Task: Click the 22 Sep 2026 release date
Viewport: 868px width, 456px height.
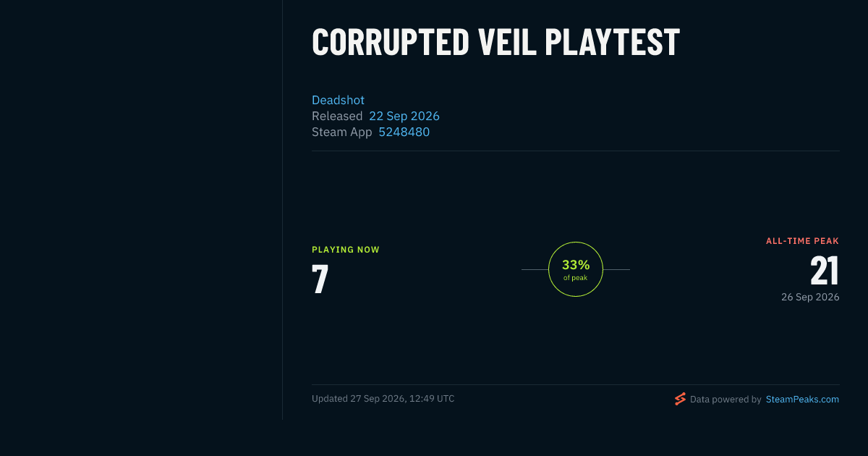Action: tap(404, 116)
